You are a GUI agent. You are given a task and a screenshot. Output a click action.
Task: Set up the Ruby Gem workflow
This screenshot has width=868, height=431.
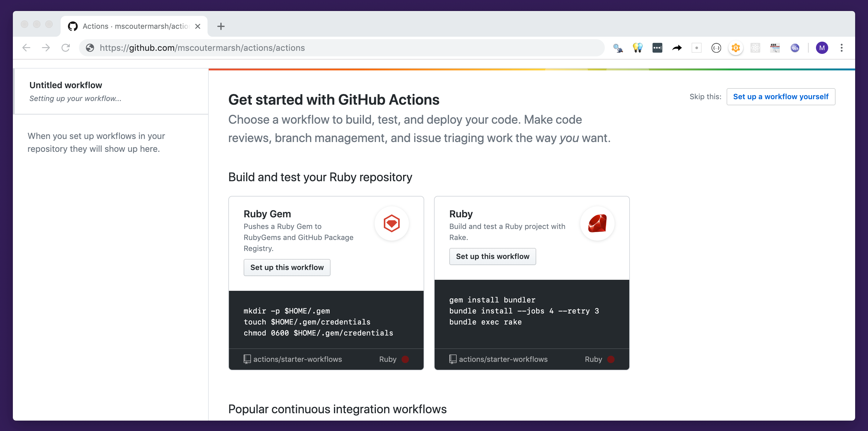287,267
